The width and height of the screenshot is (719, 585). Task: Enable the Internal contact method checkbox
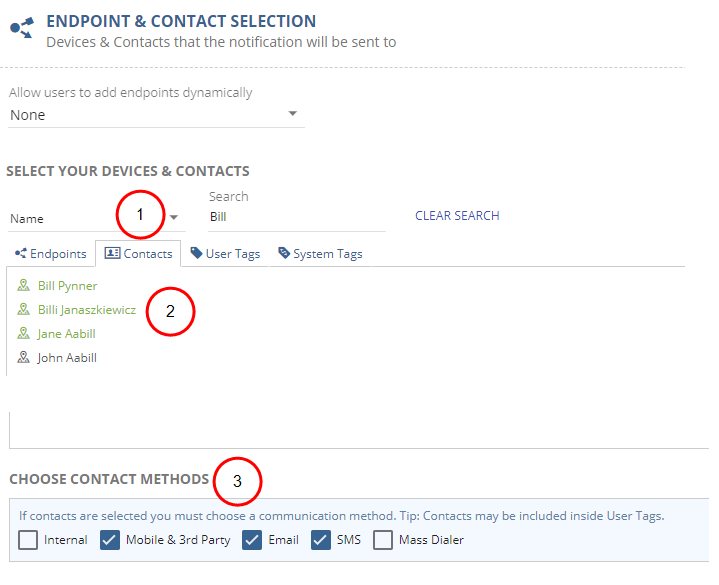[x=29, y=540]
